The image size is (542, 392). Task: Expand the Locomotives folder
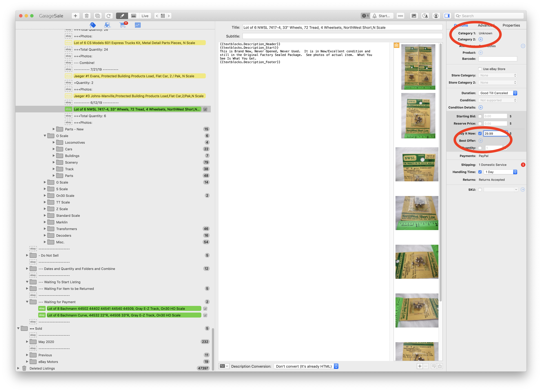pyautogui.click(x=54, y=143)
